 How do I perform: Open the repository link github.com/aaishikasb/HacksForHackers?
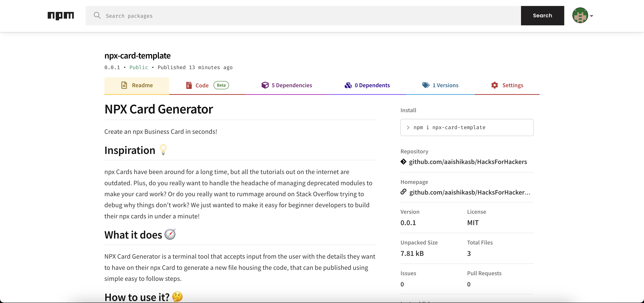pyautogui.click(x=468, y=162)
